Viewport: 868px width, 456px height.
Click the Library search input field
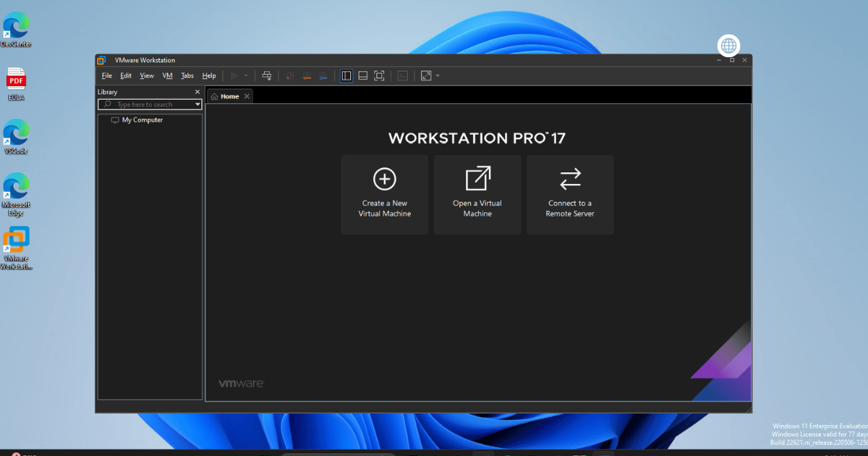pos(150,104)
